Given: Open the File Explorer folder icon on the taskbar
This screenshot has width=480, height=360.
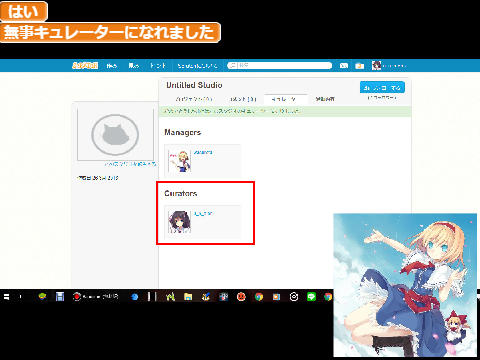Looking at the screenshot, I should 188,296.
